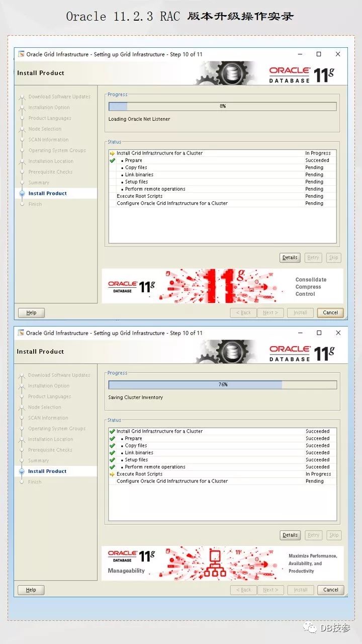Cancel the installation in the 8% window
This screenshot has height=644, width=362.
tap(330, 312)
